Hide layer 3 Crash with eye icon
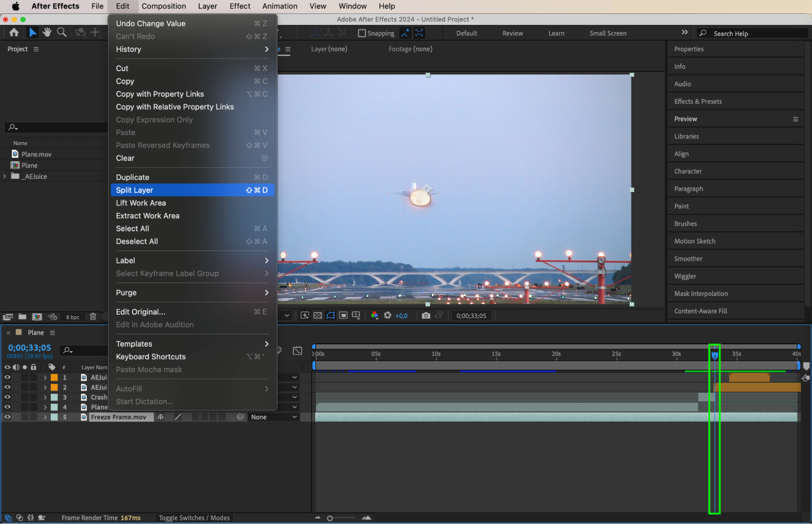 pos(7,397)
